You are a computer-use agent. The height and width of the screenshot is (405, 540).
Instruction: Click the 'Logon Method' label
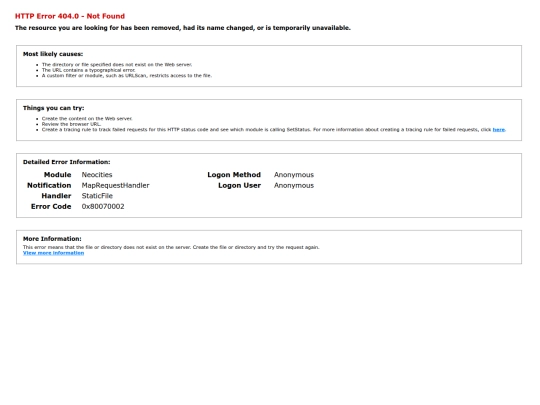click(x=234, y=175)
